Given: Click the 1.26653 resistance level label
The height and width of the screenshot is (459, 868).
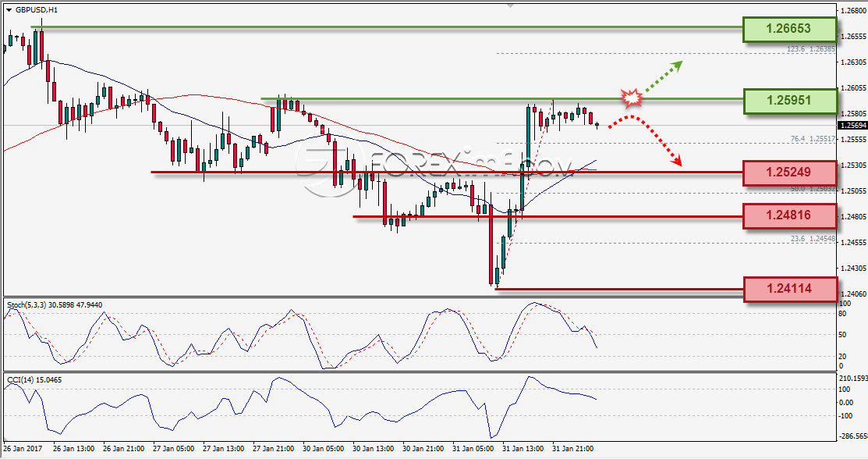Looking at the screenshot, I should pyautogui.click(x=789, y=29).
